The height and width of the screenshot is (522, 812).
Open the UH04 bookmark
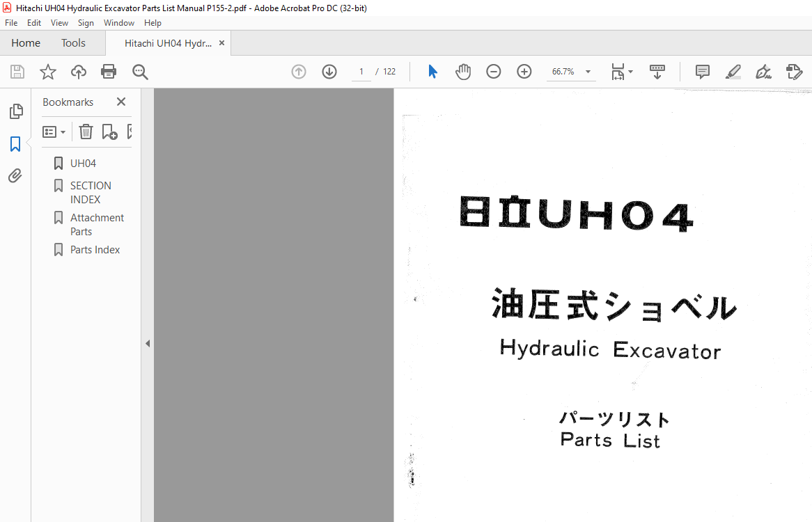(83, 164)
